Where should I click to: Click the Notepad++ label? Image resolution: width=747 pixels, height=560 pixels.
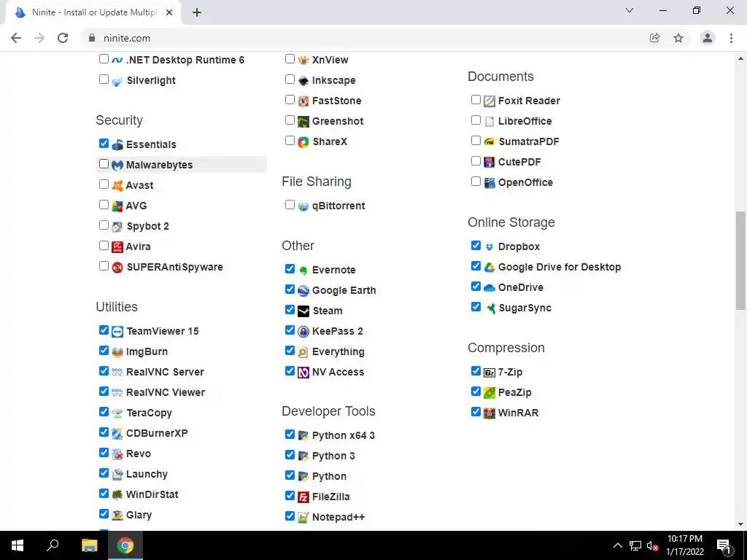coord(338,517)
